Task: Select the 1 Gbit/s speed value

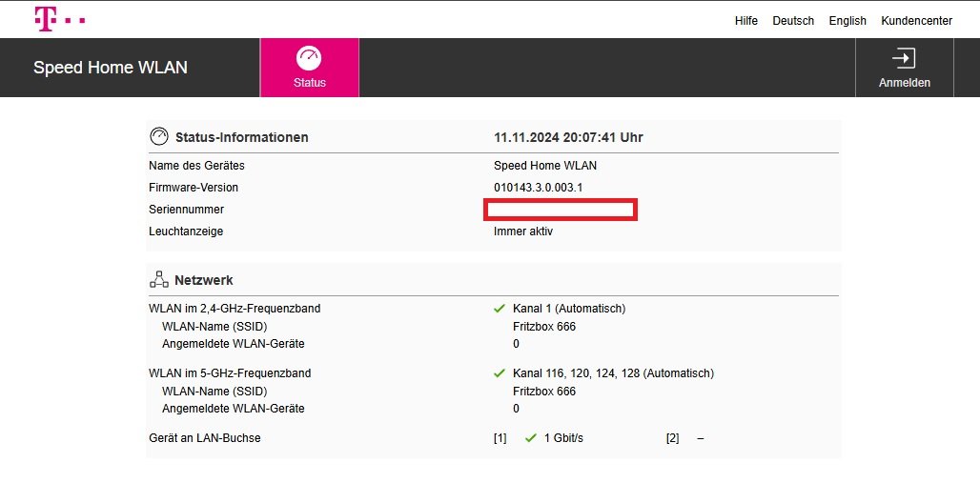Action: point(563,438)
